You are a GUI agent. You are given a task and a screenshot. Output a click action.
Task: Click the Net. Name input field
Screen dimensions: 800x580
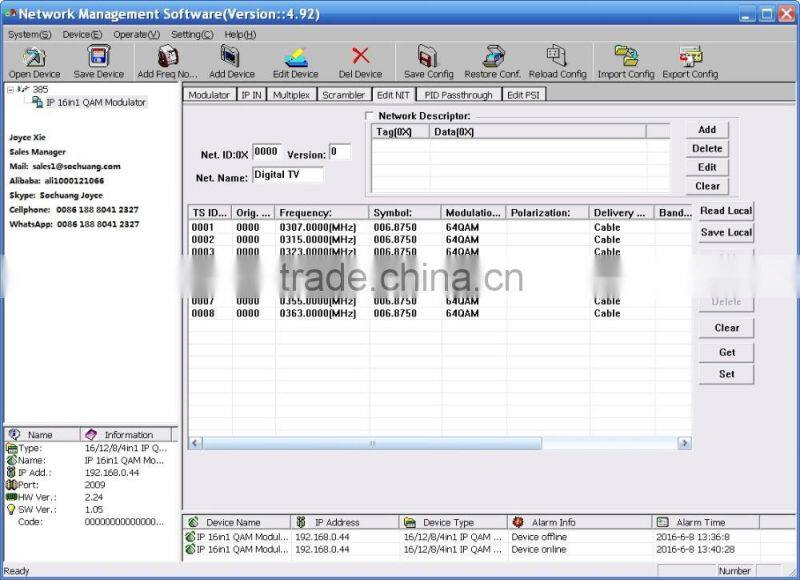(287, 175)
